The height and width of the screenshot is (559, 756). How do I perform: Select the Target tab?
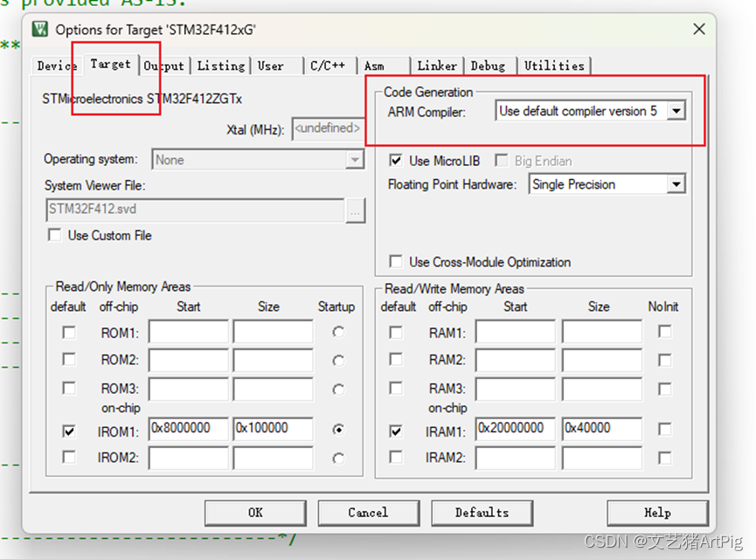(x=111, y=64)
